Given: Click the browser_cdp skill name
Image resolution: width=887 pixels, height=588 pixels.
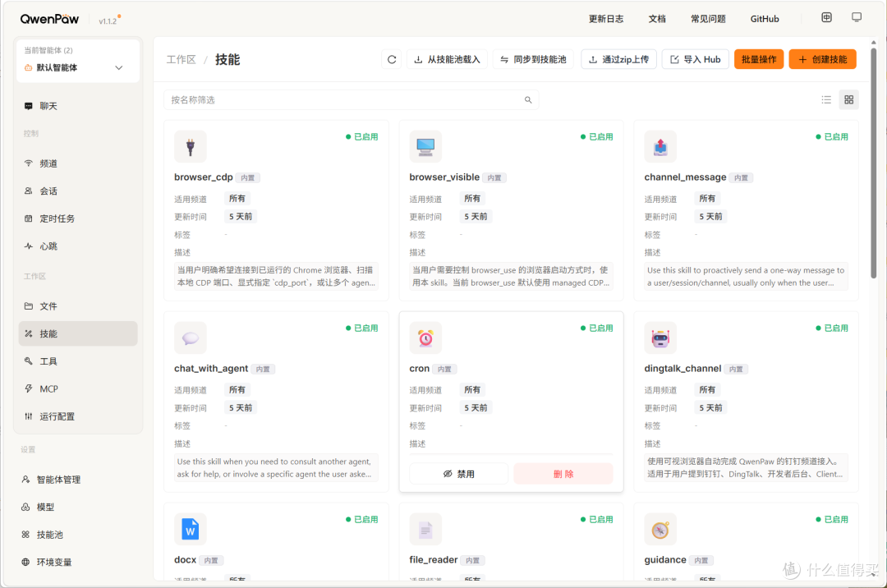Looking at the screenshot, I should 203,177.
